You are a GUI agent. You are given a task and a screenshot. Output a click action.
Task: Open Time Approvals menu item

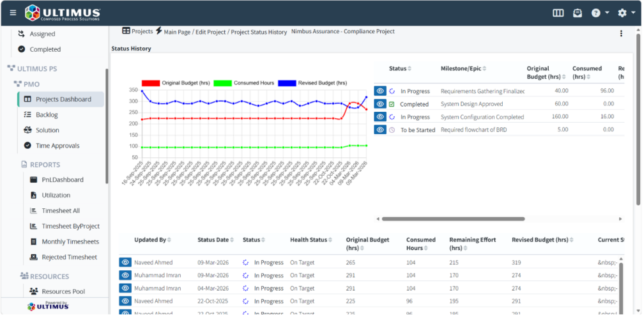57,146
